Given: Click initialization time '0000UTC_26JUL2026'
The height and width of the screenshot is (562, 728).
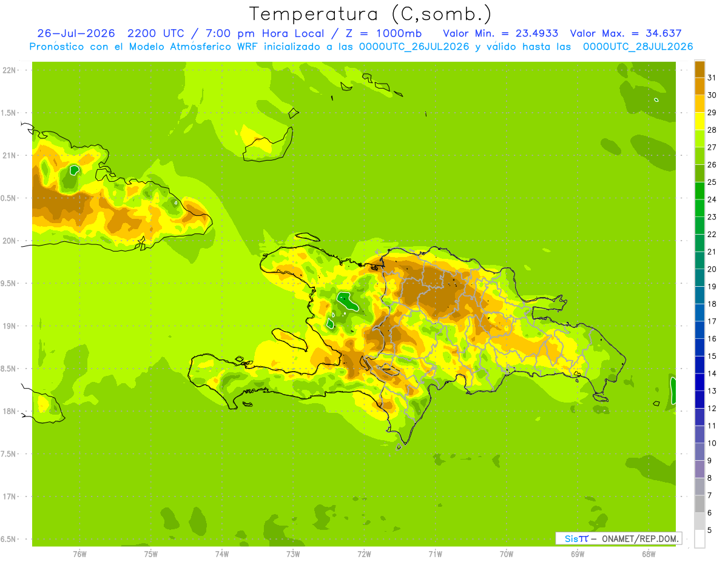Looking at the screenshot, I should (414, 47).
